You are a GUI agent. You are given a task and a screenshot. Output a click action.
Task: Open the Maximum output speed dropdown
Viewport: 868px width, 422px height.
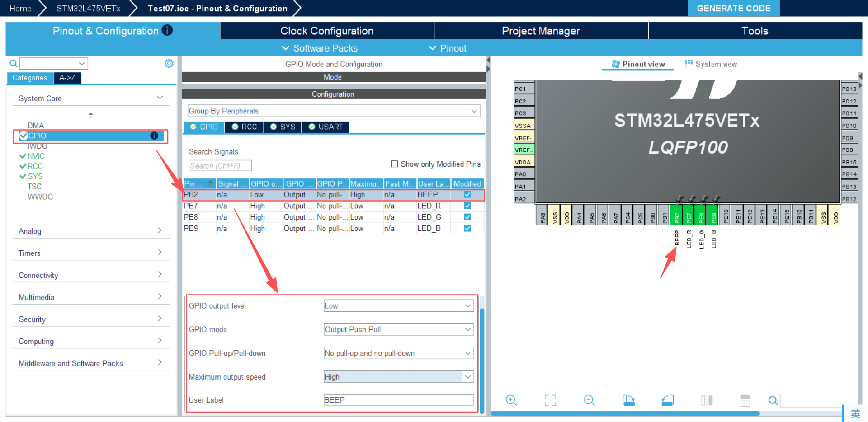[x=398, y=377]
